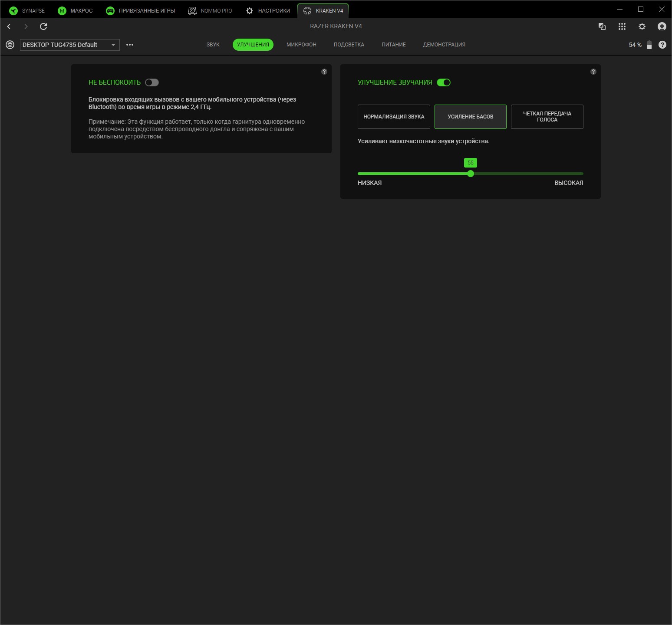This screenshot has height=625, width=672.
Task: Show help for Улучшение звучания panel
Action: coord(593,72)
